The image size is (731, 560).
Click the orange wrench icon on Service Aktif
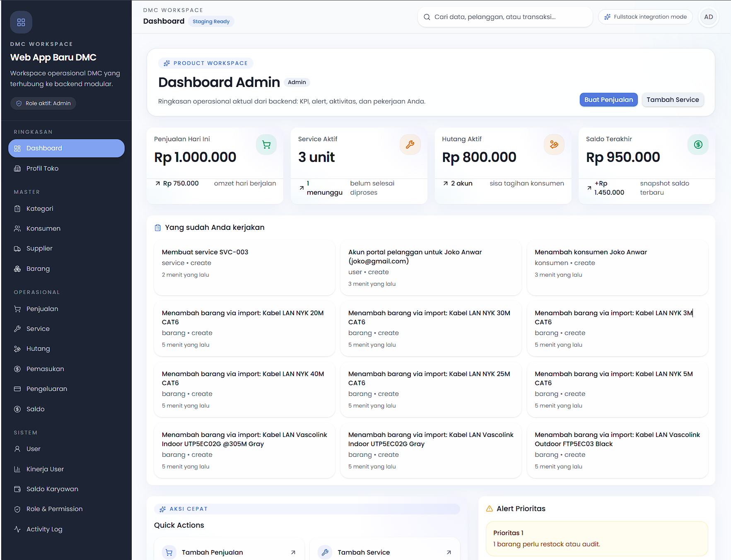(410, 145)
